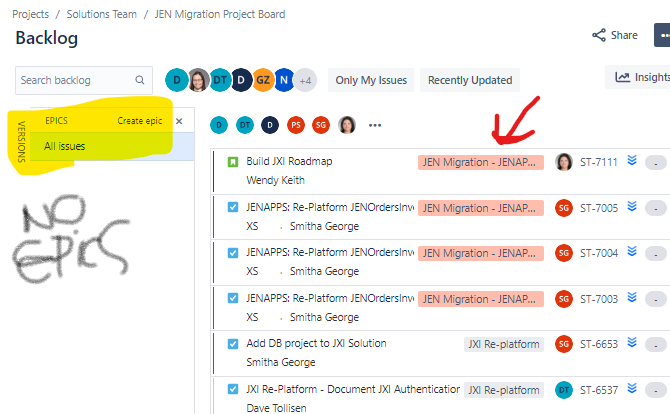Click the share icon next to Share
Image resolution: width=670 pixels, height=414 pixels.
click(x=599, y=35)
